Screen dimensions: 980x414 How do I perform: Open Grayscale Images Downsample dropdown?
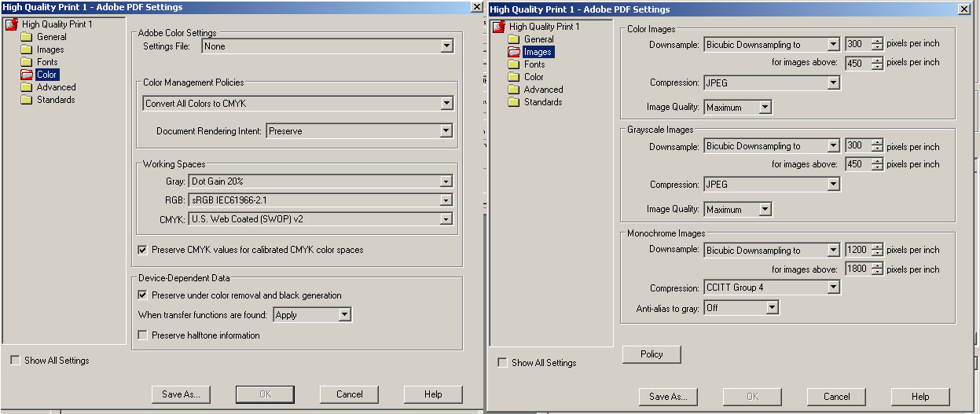click(x=772, y=146)
